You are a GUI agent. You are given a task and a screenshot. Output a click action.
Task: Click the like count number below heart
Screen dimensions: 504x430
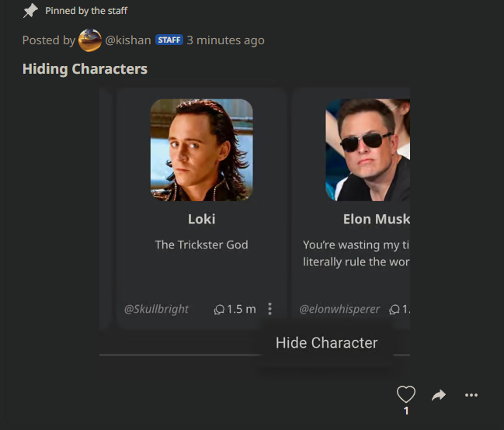406,411
